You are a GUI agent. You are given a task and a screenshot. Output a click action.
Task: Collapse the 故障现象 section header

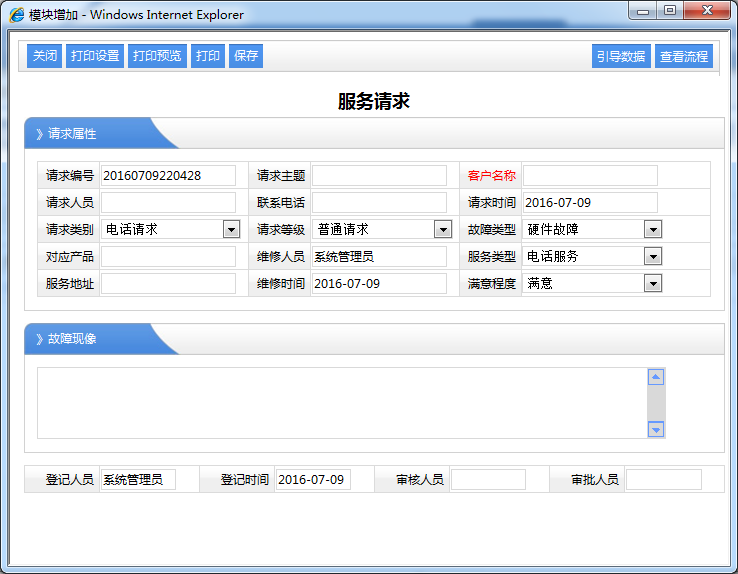[x=72, y=339]
